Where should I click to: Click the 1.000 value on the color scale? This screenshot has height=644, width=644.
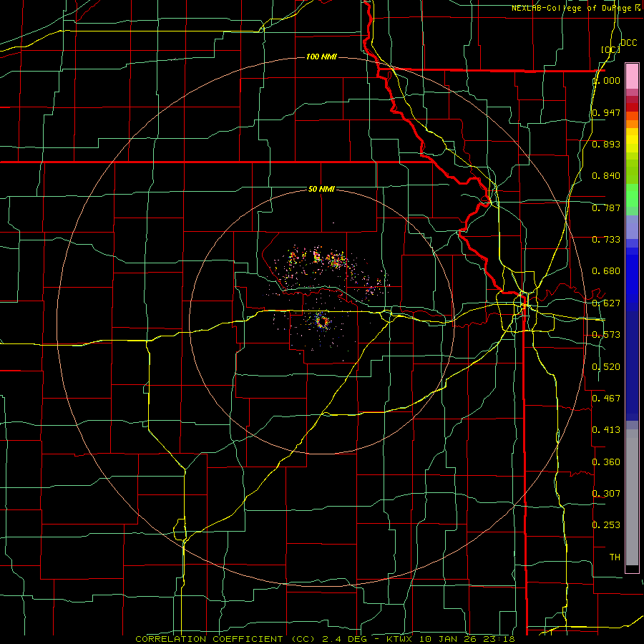(x=608, y=80)
